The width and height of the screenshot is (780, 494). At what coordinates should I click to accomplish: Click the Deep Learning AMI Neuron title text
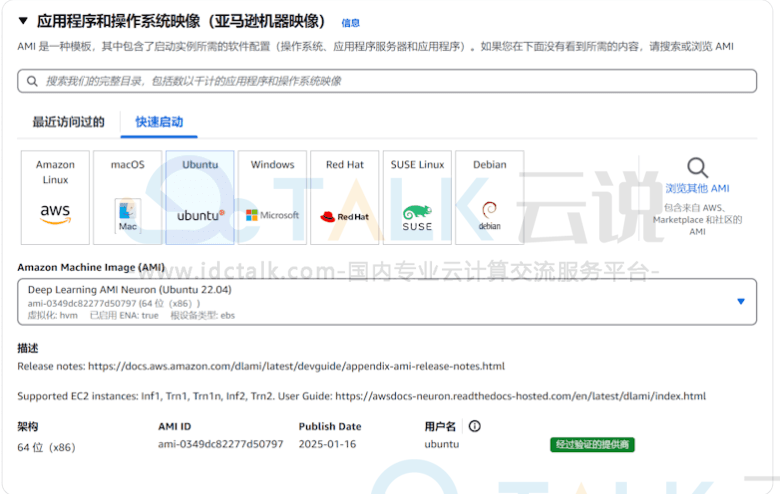point(129,290)
